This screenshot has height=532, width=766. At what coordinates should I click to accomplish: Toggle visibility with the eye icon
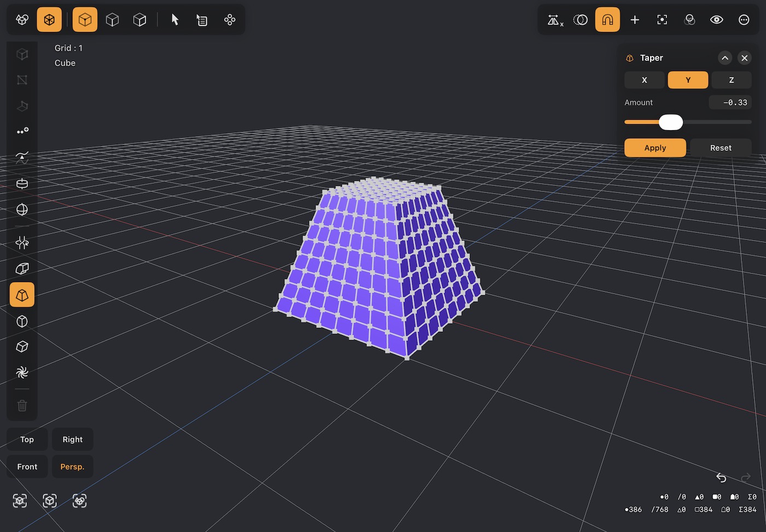[x=717, y=20]
